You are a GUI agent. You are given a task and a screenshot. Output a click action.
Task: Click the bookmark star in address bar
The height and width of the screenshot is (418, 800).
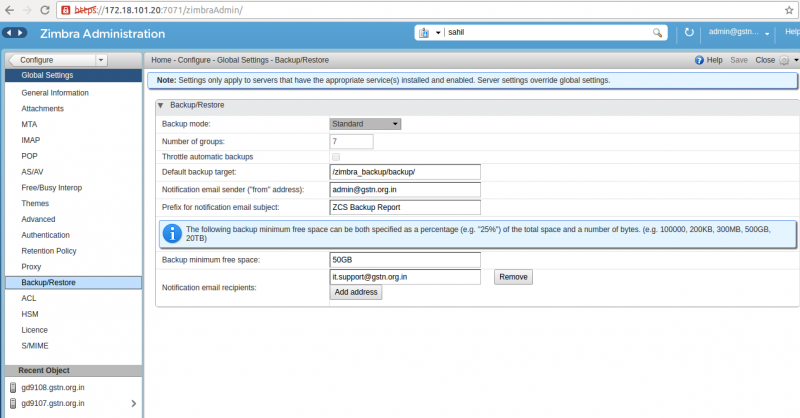pos(789,10)
